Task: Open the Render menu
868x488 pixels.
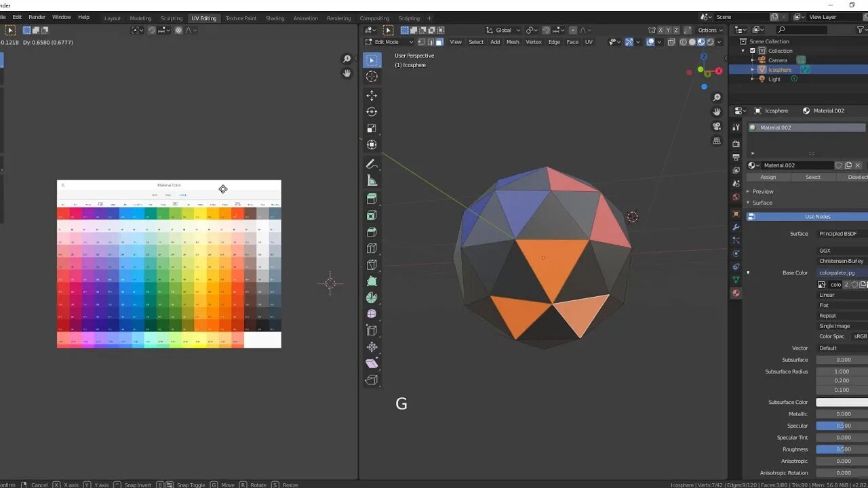Action: tap(37, 17)
